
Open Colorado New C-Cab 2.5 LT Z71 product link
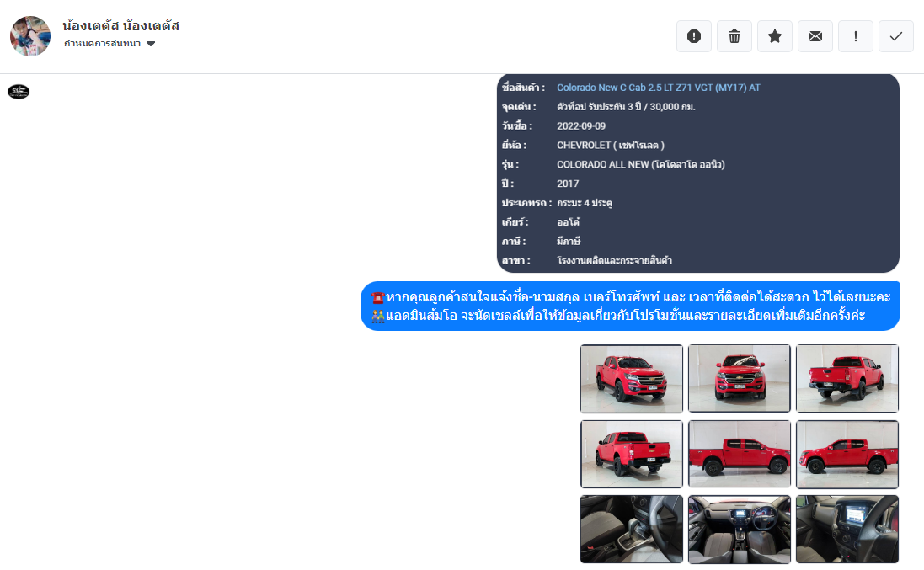(658, 88)
